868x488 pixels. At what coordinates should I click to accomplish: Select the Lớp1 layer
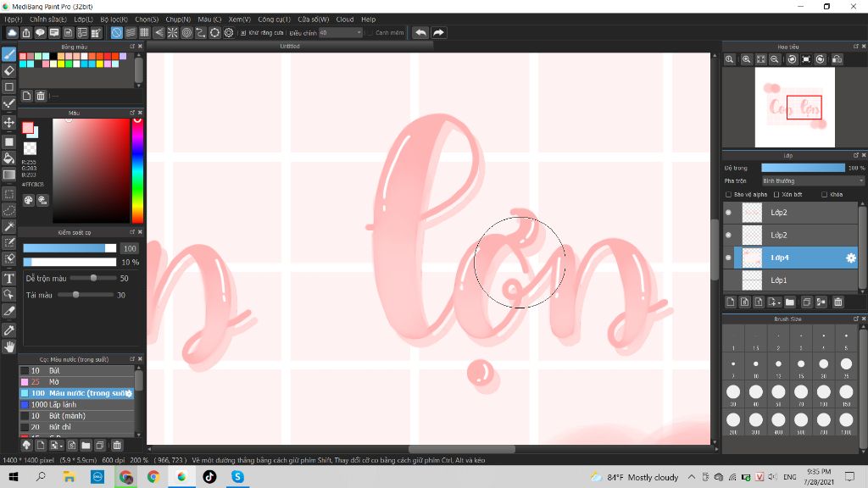(791, 280)
